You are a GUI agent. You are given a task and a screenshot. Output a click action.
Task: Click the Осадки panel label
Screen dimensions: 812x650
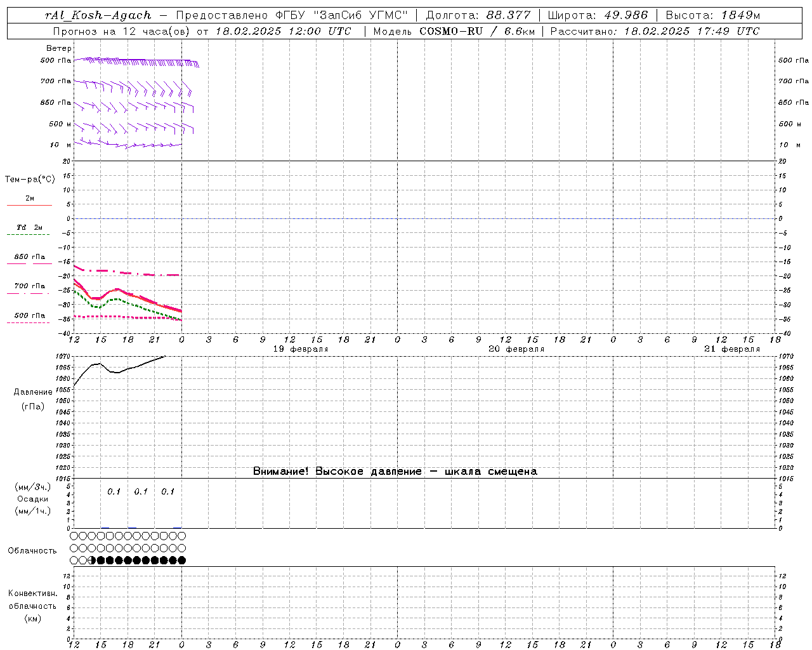click(33, 499)
